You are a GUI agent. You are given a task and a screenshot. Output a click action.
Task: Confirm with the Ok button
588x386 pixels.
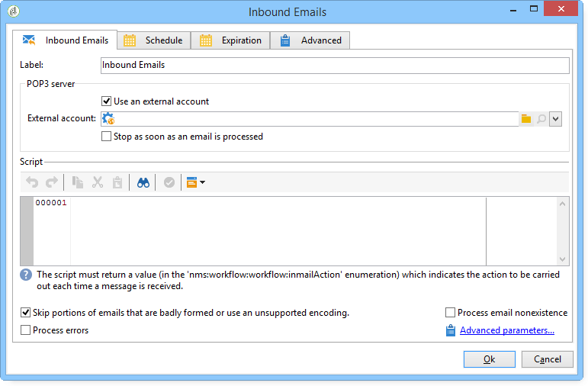490,359
